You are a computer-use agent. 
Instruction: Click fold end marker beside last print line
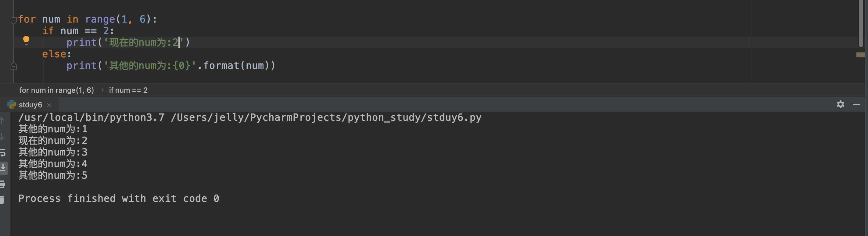pyautogui.click(x=13, y=66)
